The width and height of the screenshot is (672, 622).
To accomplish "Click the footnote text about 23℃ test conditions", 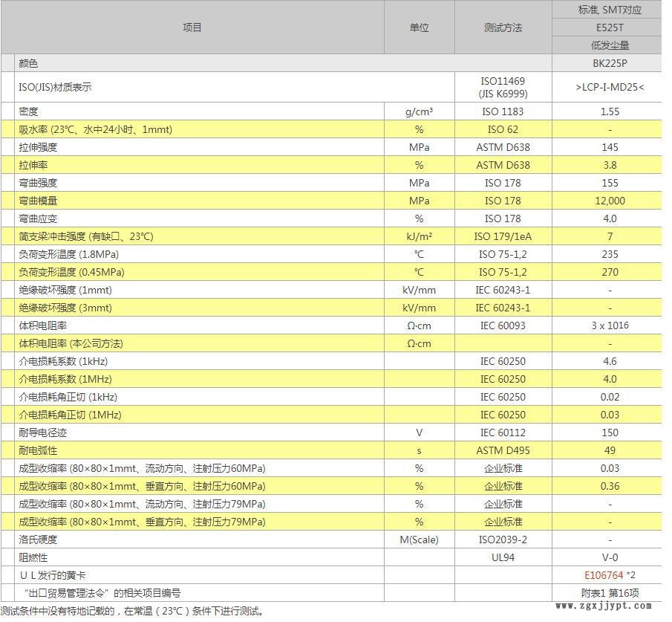I will 134,612.
